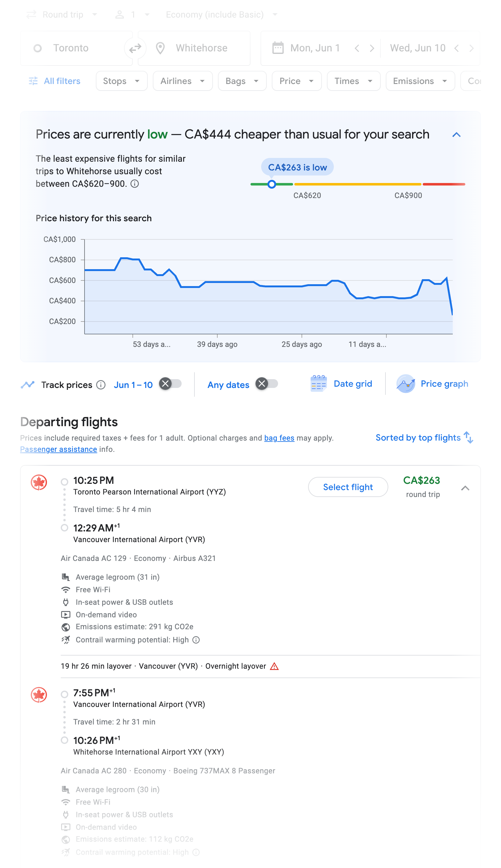Collapse the price insights panel
The height and width of the screenshot is (868, 501).
point(456,135)
